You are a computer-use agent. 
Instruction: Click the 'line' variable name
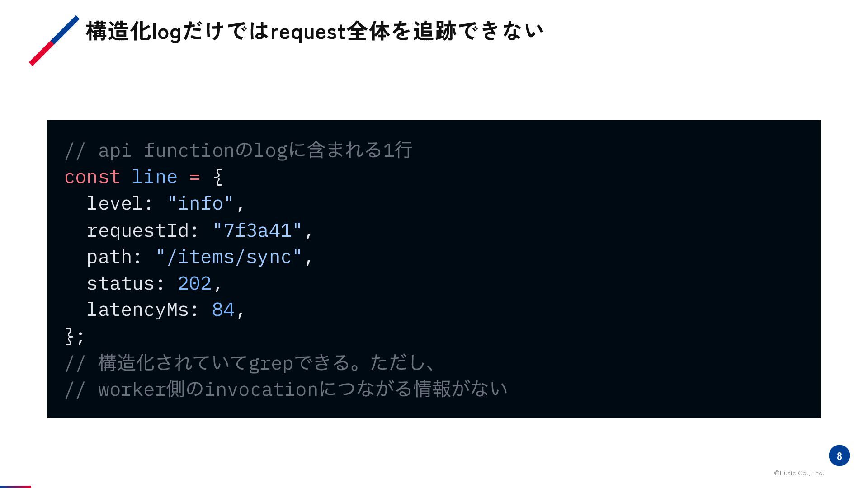coord(155,177)
